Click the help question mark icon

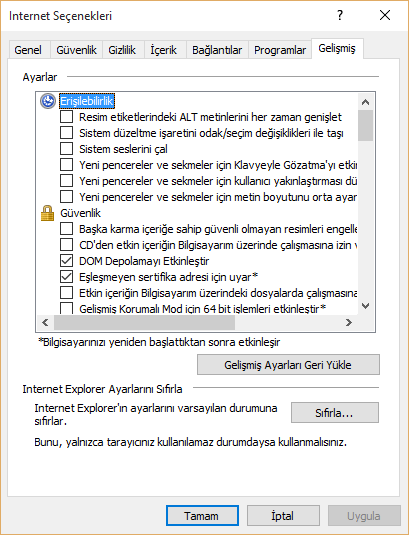point(340,15)
